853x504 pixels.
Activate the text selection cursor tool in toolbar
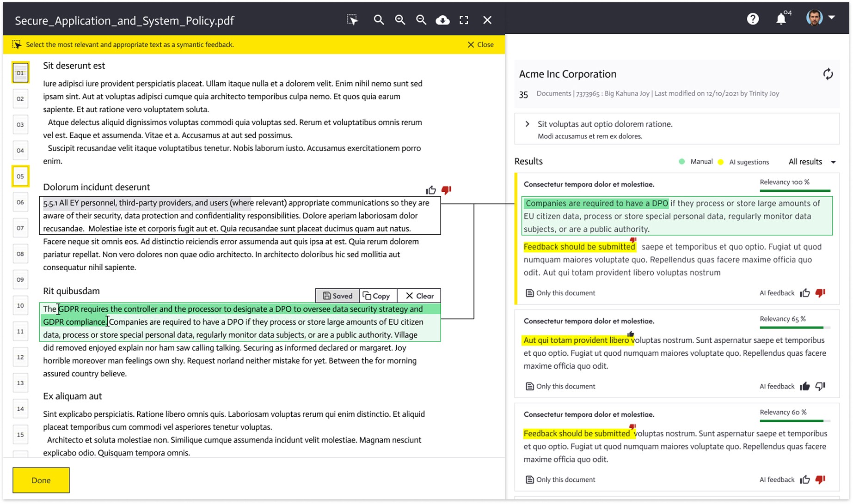pos(352,20)
